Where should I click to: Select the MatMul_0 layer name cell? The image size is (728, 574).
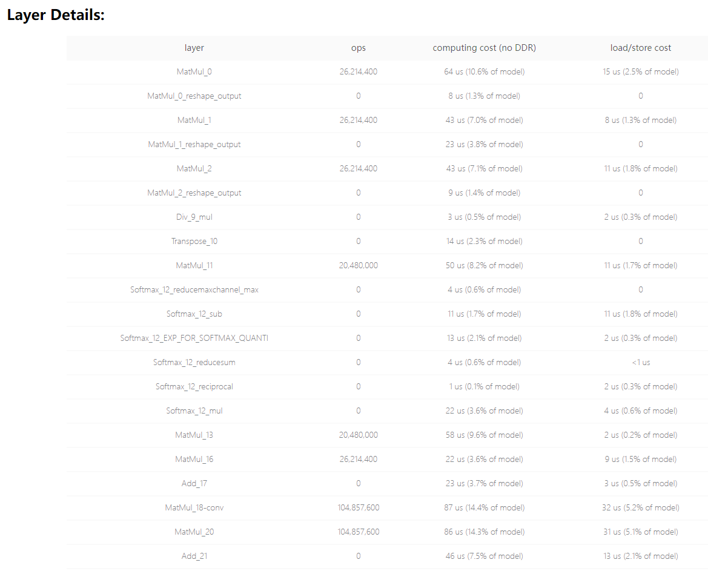coord(194,71)
